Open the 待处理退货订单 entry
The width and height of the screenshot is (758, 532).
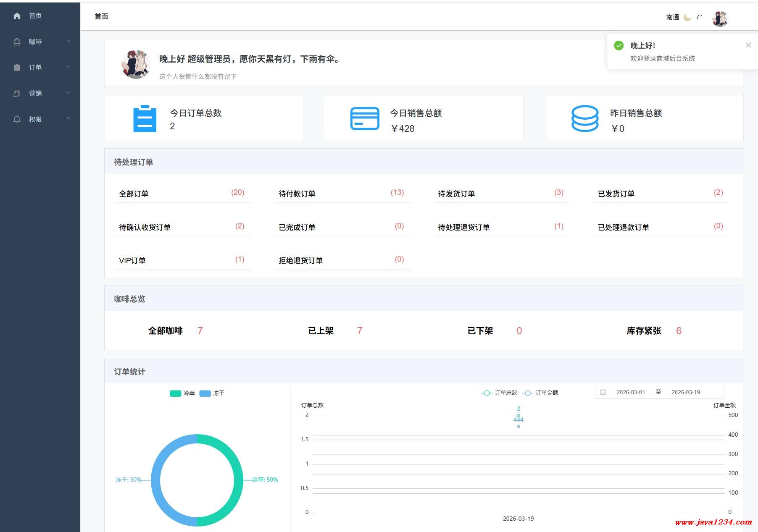pos(463,227)
